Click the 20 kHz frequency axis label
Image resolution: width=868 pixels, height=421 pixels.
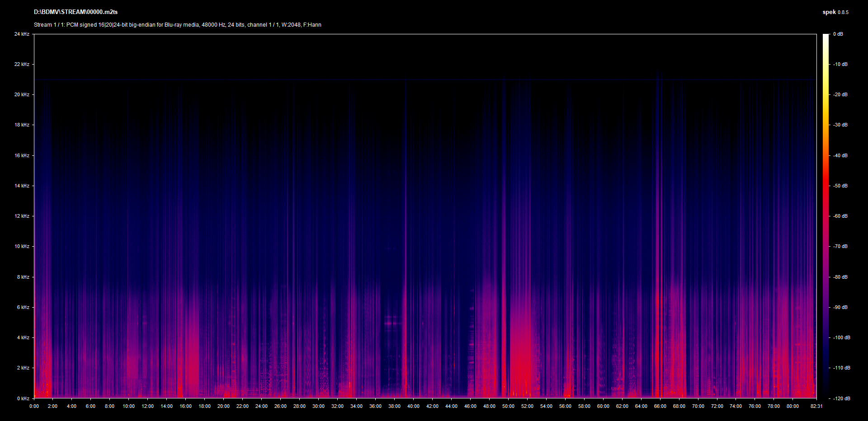pos(22,94)
